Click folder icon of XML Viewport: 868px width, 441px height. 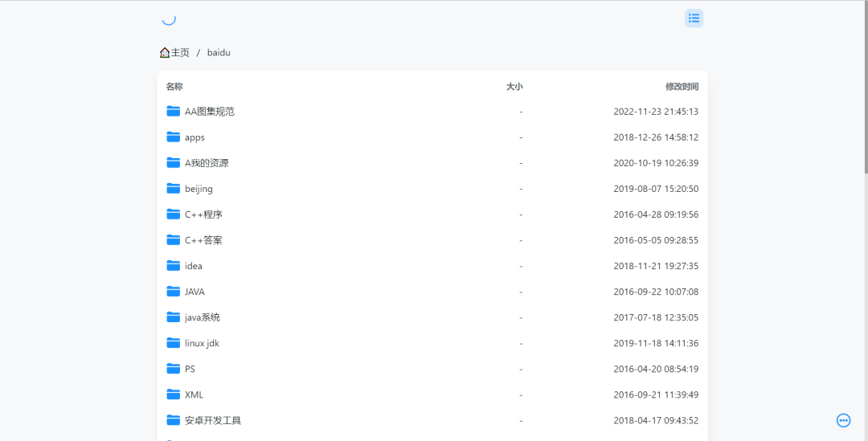[174, 394]
